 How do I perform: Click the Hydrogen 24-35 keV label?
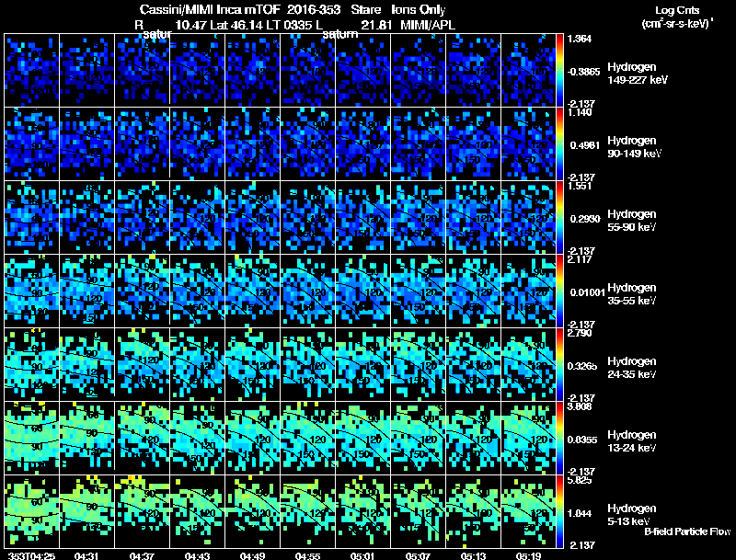[632, 368]
